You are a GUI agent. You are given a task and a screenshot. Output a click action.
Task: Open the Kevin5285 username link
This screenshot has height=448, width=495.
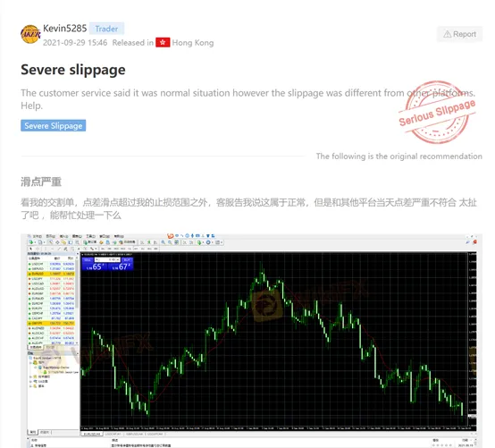pos(64,29)
